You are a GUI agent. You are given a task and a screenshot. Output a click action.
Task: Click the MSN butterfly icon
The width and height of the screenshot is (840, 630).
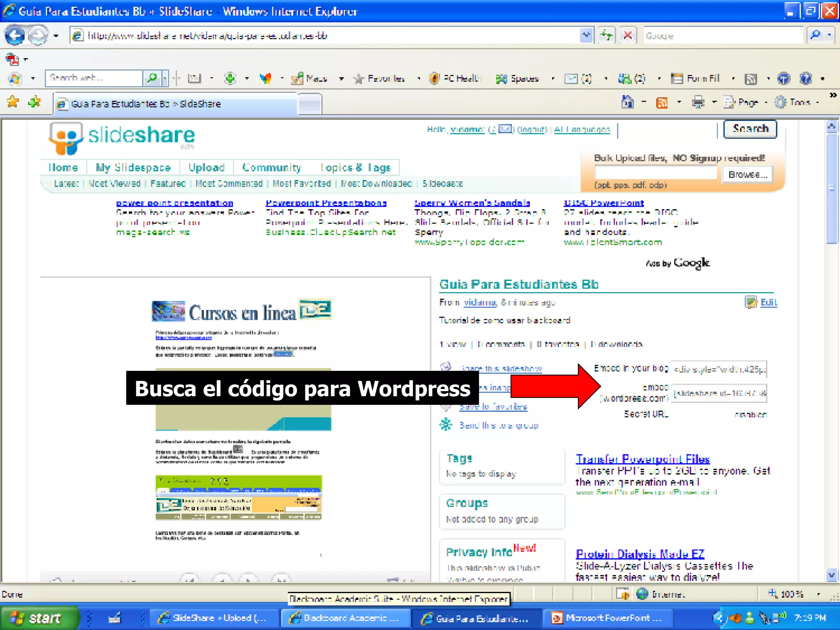tap(266, 78)
